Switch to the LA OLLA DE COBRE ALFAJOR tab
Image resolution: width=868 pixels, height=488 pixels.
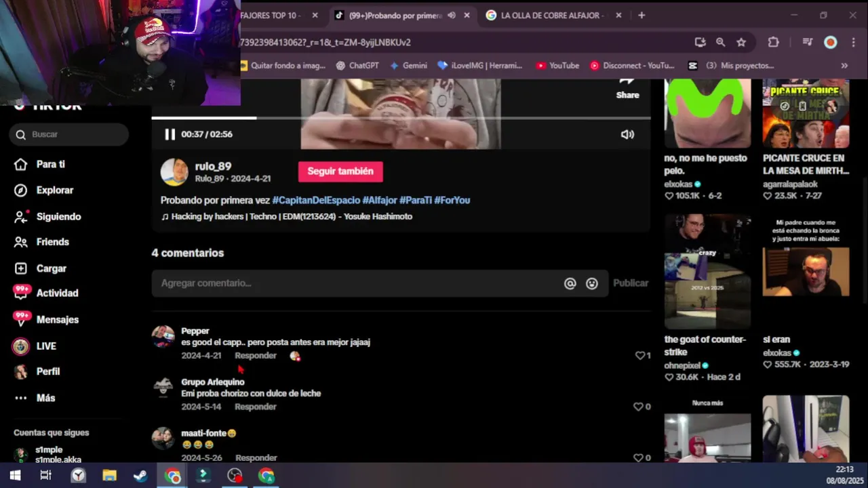pos(551,15)
